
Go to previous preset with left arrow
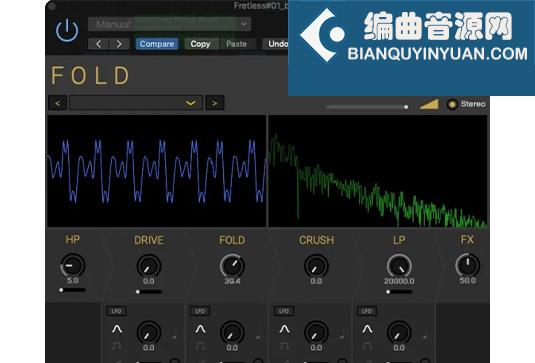point(98,44)
